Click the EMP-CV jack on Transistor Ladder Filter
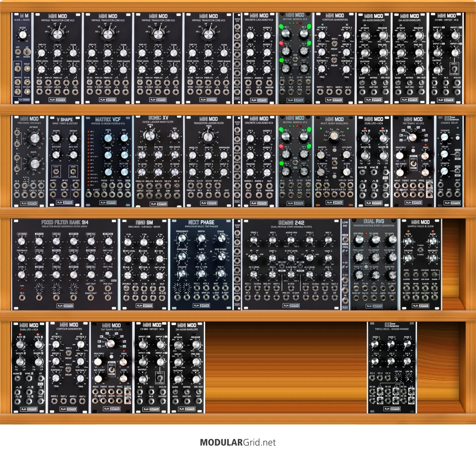This screenshot has width=476, height=450. (218, 186)
